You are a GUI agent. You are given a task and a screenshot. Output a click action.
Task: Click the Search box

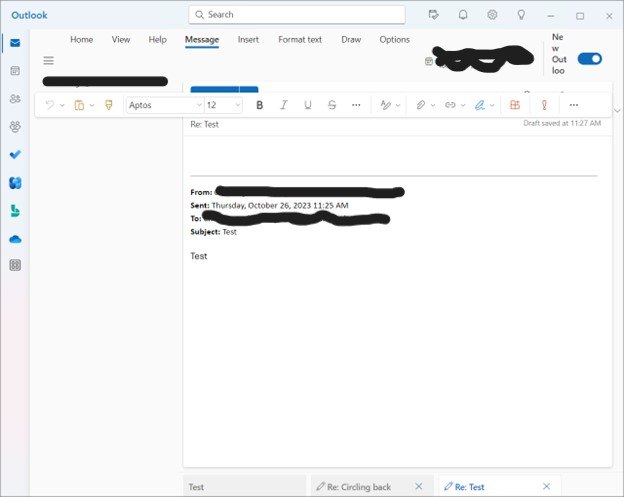297,15
